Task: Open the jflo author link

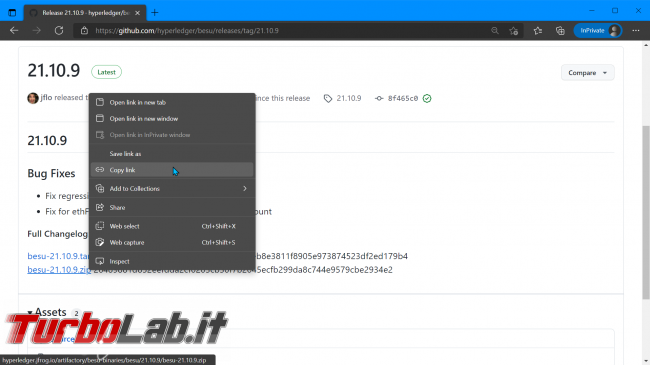Action: pyautogui.click(x=46, y=97)
